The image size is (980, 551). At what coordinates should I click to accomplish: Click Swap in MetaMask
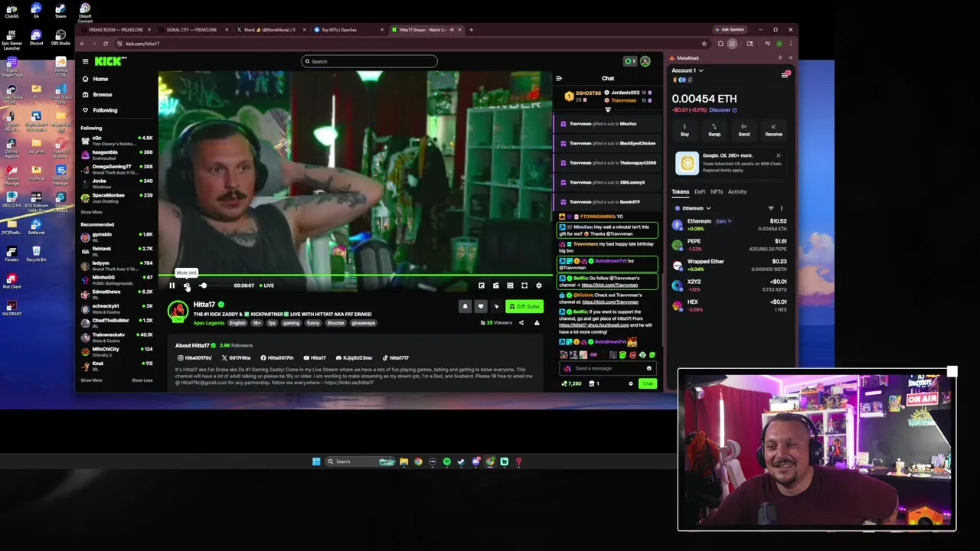[x=714, y=130]
